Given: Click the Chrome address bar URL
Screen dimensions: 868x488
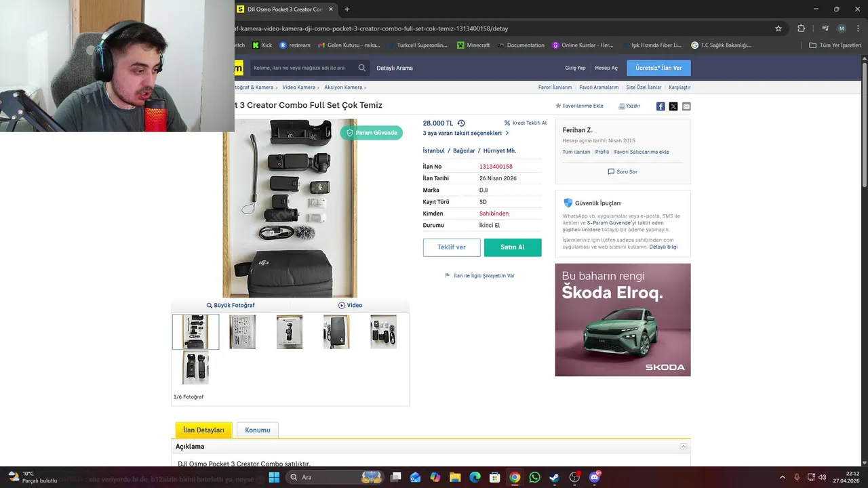Looking at the screenshot, I should pos(372,28).
